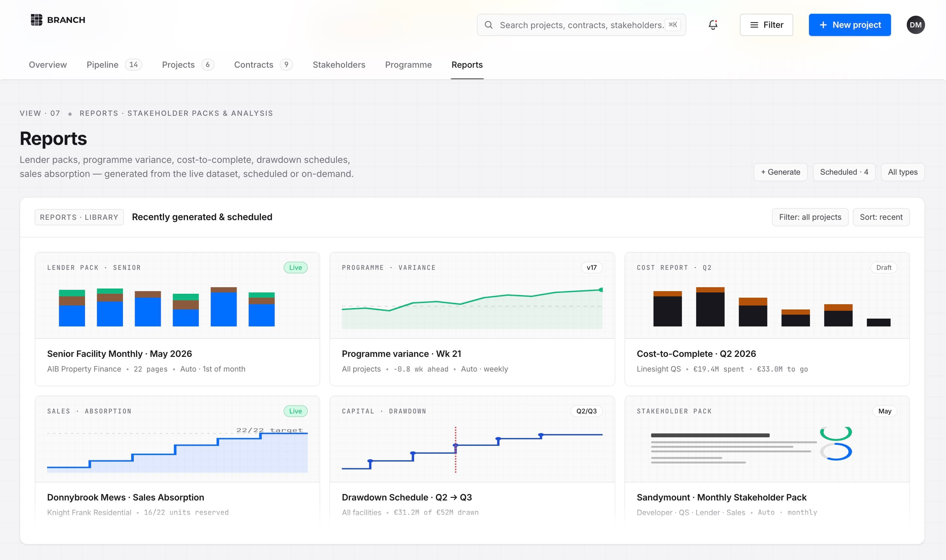Screen dimensions: 946x560
Task: Open Filter: all projects dropdown
Action: [810, 217]
